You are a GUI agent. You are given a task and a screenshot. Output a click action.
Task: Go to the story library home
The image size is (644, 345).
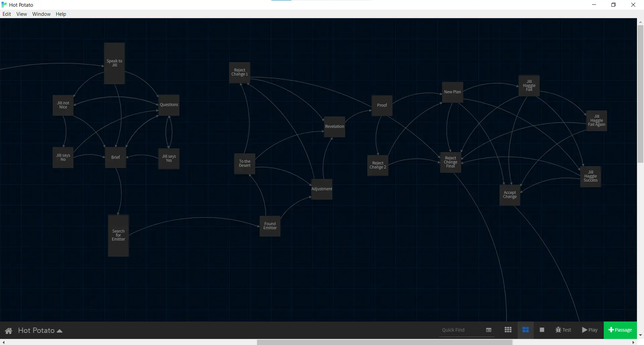point(8,331)
